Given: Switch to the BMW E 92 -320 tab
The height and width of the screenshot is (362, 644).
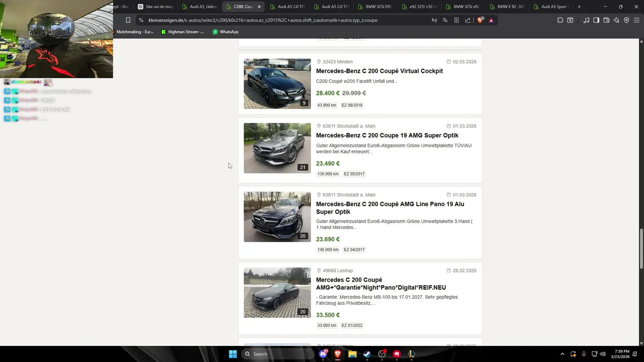Looking at the screenshot, I should click(507, 7).
